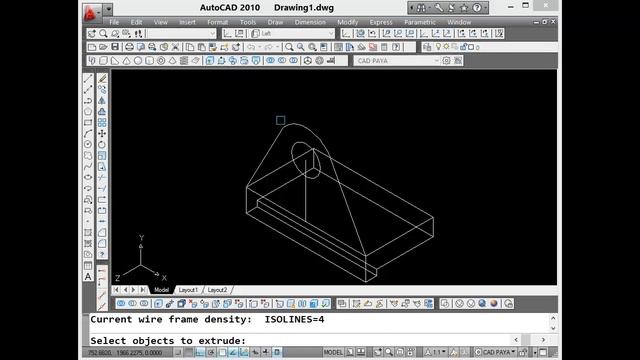640x360 pixels.
Task: Select the Erase tool in Modify toolbar
Action: (102, 78)
